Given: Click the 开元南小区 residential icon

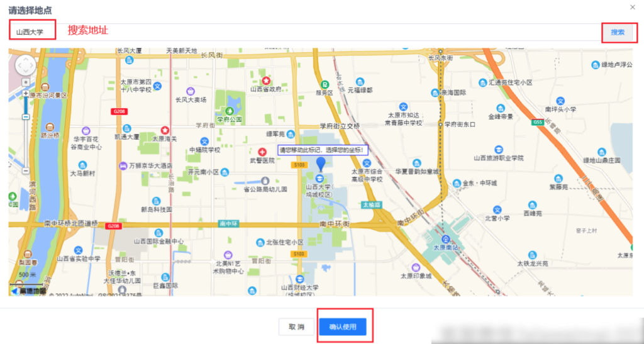Looking at the screenshot, I should coord(225,172).
